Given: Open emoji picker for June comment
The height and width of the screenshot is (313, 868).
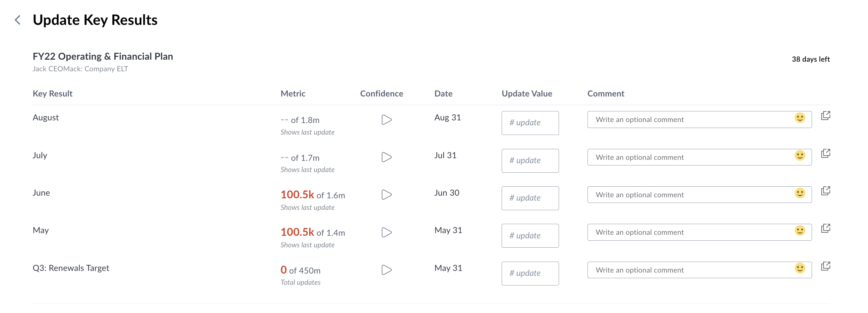Looking at the screenshot, I should click(800, 193).
